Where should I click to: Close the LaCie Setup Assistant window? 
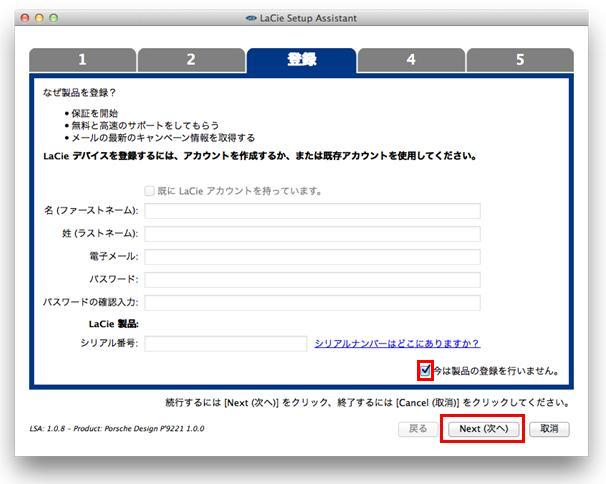[25, 18]
